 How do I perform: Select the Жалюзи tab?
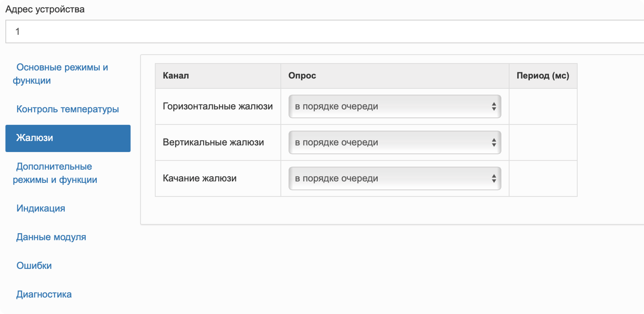68,138
